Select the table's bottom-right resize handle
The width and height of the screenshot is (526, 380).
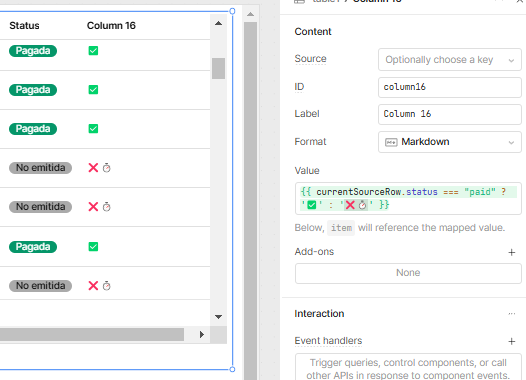[232, 369]
